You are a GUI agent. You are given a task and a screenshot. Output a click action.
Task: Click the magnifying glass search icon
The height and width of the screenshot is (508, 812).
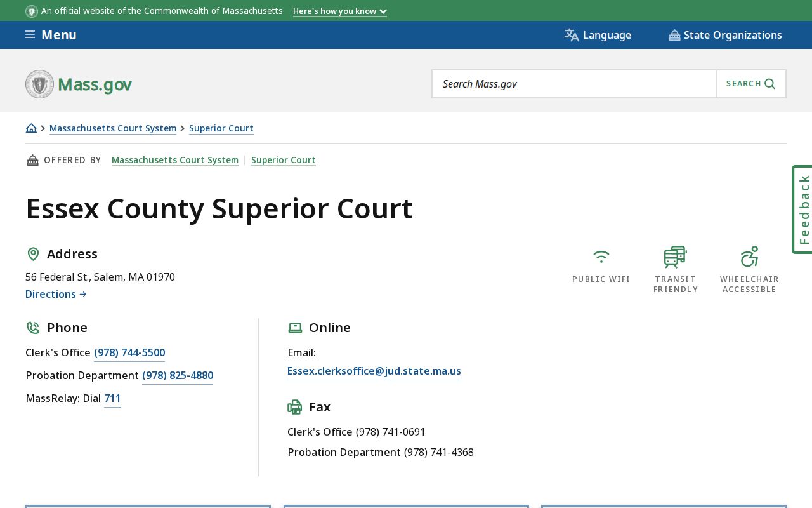pos(770,84)
